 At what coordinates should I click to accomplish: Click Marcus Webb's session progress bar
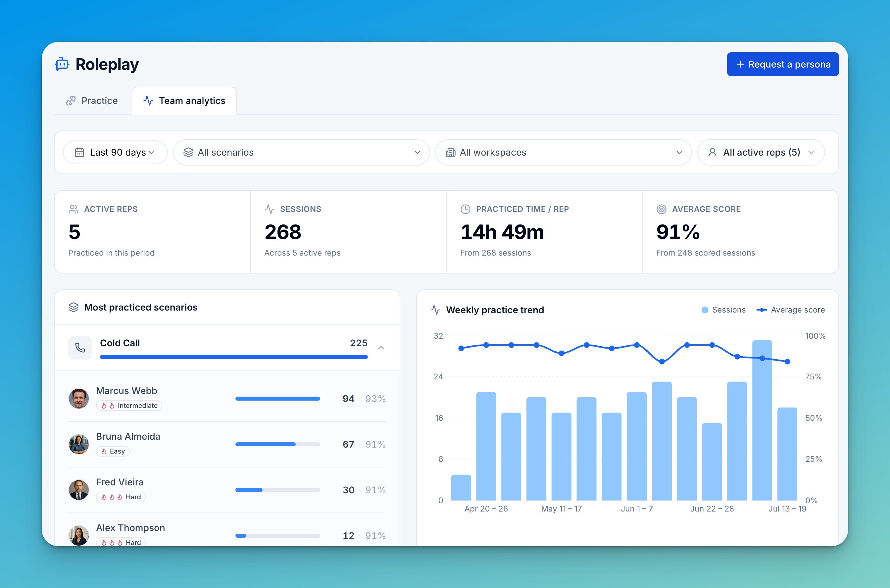(277, 399)
